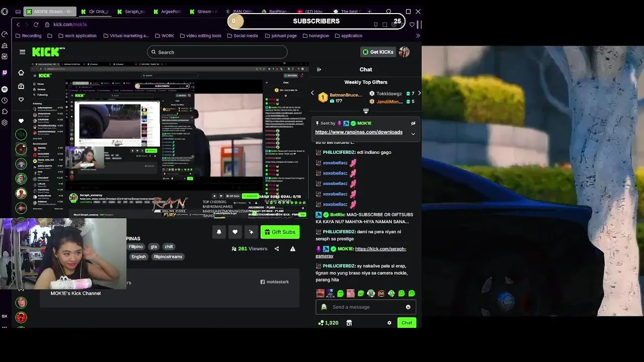This screenshot has width=644, height=362.
Task: Switch to the YouTube (47) How browser tab
Action: tap(311, 11)
